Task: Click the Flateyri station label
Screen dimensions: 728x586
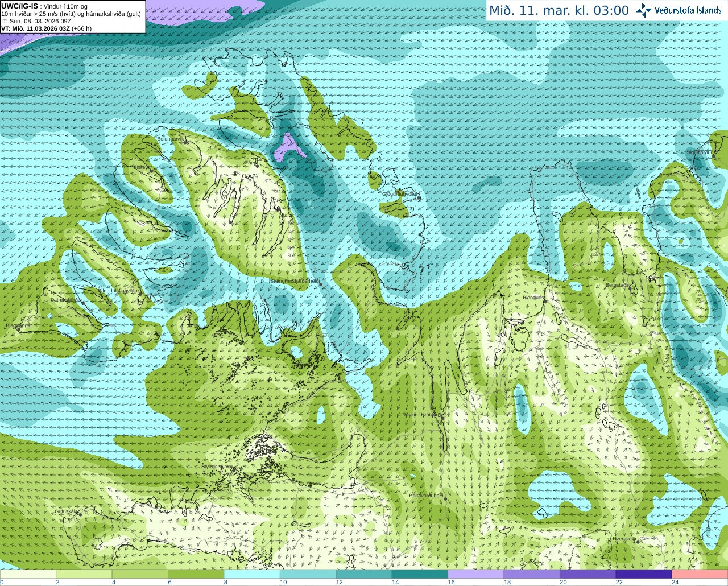Action: pos(142,167)
